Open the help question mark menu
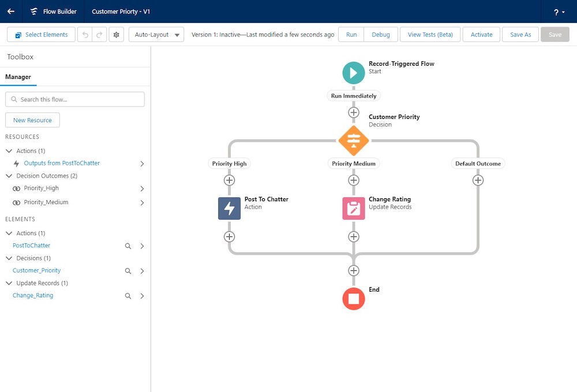Screen dimensions: 577x392 pos(559,12)
